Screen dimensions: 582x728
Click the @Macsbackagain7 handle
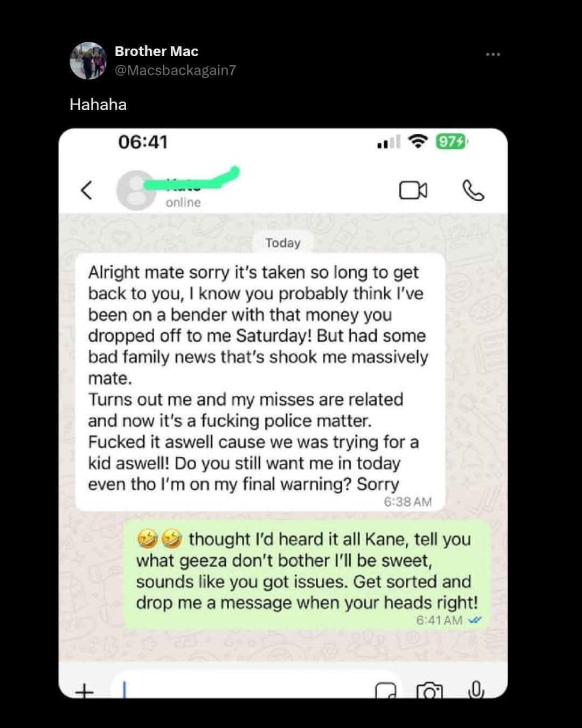[175, 70]
